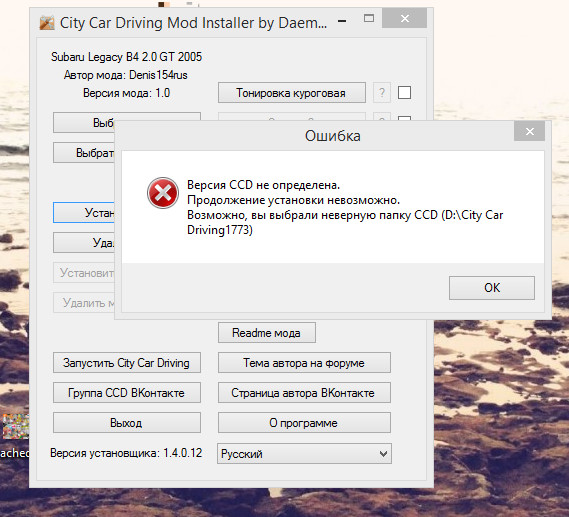Open the desktop thumbnail icon at left edge
The width and height of the screenshot is (569, 517).
point(15,426)
